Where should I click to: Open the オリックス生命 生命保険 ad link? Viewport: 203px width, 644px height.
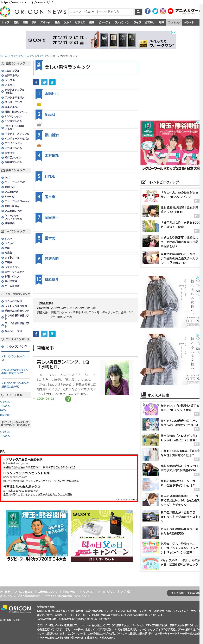(x=23, y=460)
